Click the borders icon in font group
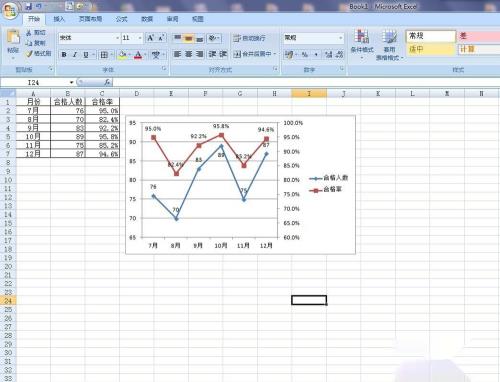Screen dimensions: 500x382 (x=104, y=54)
